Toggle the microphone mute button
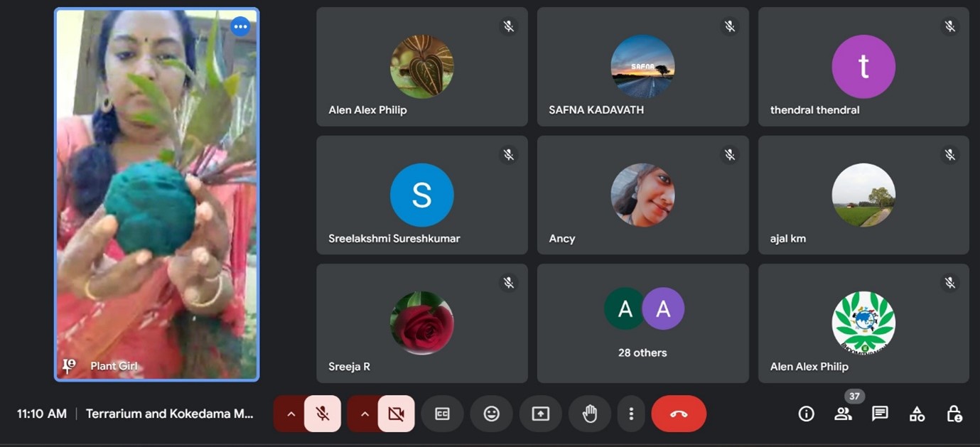This screenshot has width=980, height=447. click(x=323, y=414)
